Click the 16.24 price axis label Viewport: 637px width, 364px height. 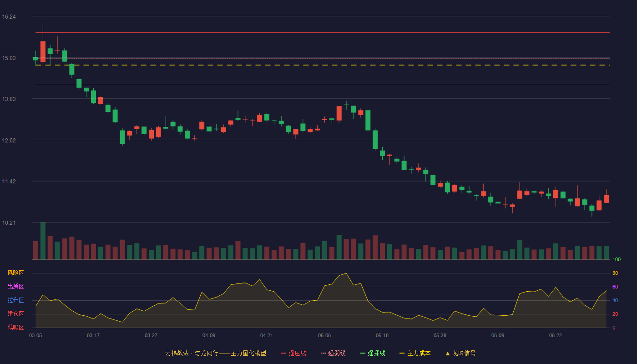click(x=9, y=17)
